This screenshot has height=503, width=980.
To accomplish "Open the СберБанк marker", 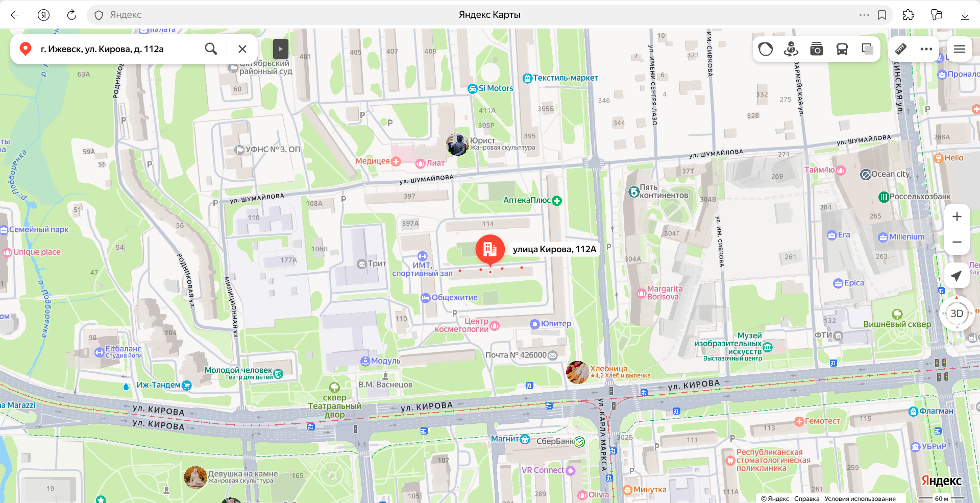I will click(579, 442).
